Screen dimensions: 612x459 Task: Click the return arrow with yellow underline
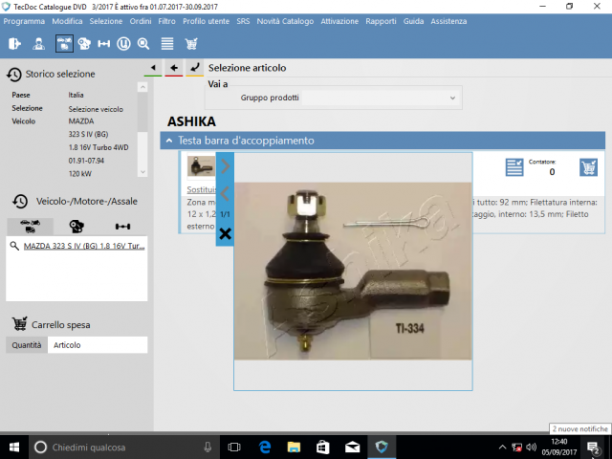[194, 68]
